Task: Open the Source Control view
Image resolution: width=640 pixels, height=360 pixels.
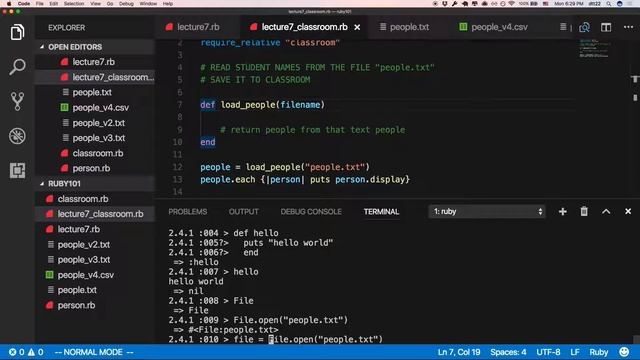Action: (x=17, y=101)
